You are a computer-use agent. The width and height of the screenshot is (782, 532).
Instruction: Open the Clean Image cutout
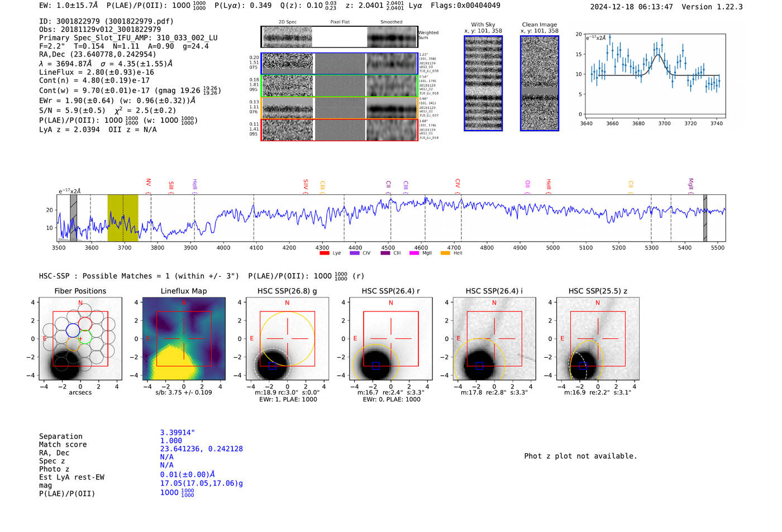(540, 83)
